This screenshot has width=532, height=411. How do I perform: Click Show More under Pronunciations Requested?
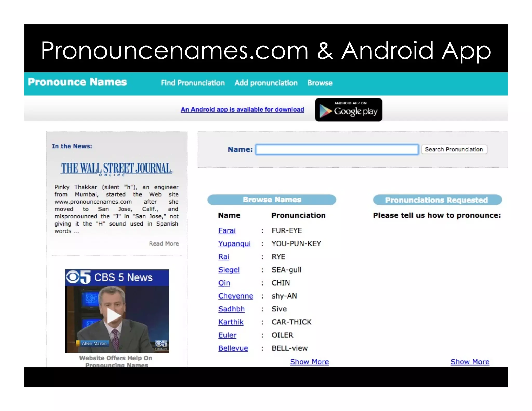[470, 362]
